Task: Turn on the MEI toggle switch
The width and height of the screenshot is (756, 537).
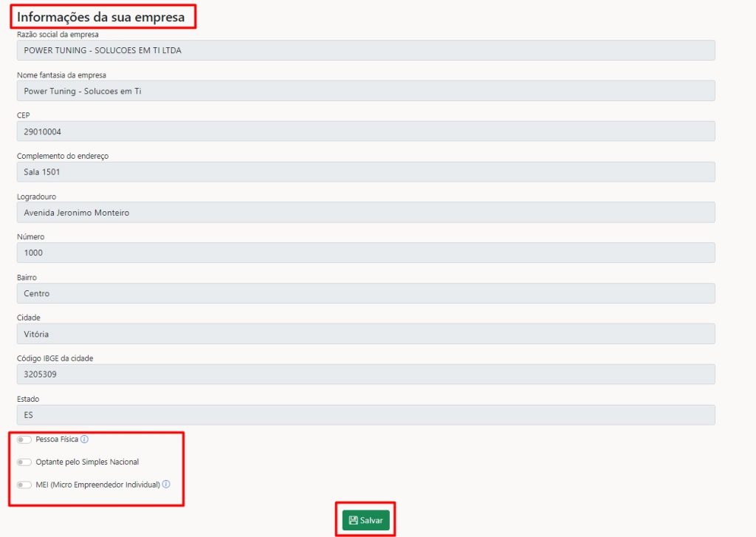Action: tap(24, 485)
